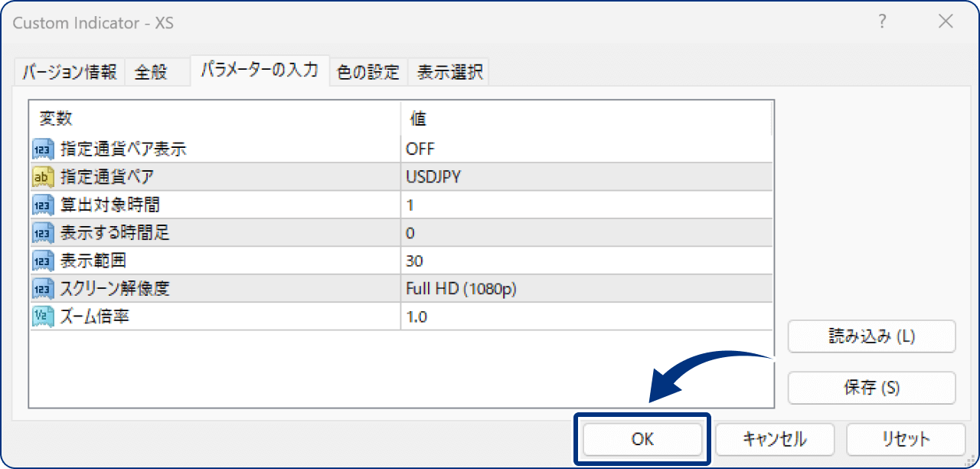Click the numeric icon next to 算出対象時間

(x=42, y=204)
